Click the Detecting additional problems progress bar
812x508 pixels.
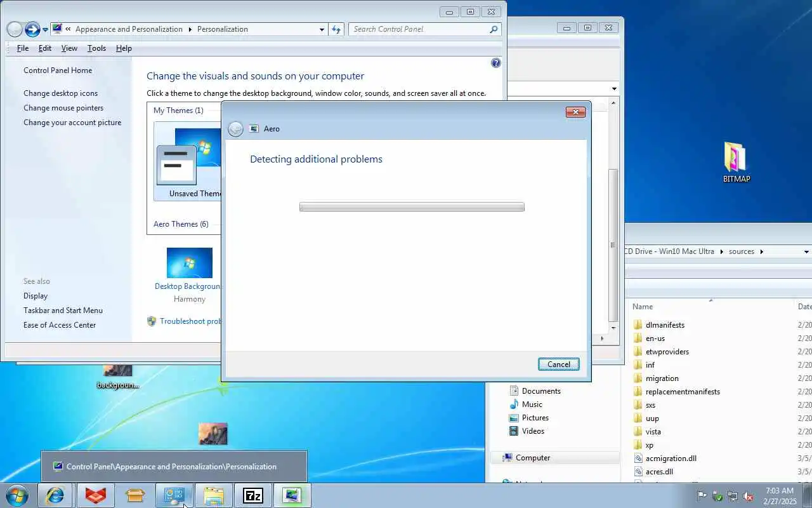(x=412, y=207)
